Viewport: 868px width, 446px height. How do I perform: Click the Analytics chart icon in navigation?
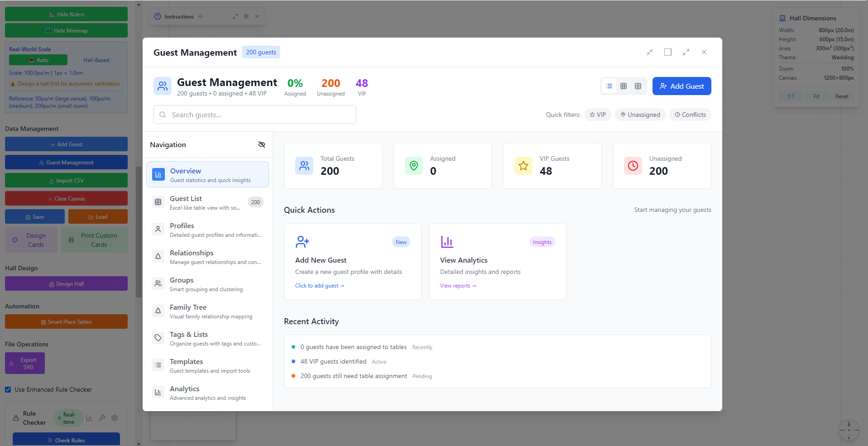point(158,392)
